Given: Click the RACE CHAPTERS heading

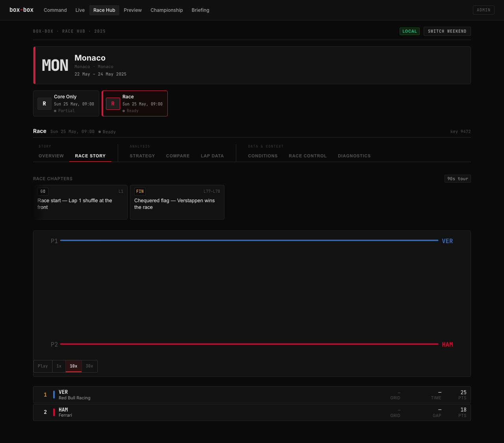Looking at the screenshot, I should point(53,179).
